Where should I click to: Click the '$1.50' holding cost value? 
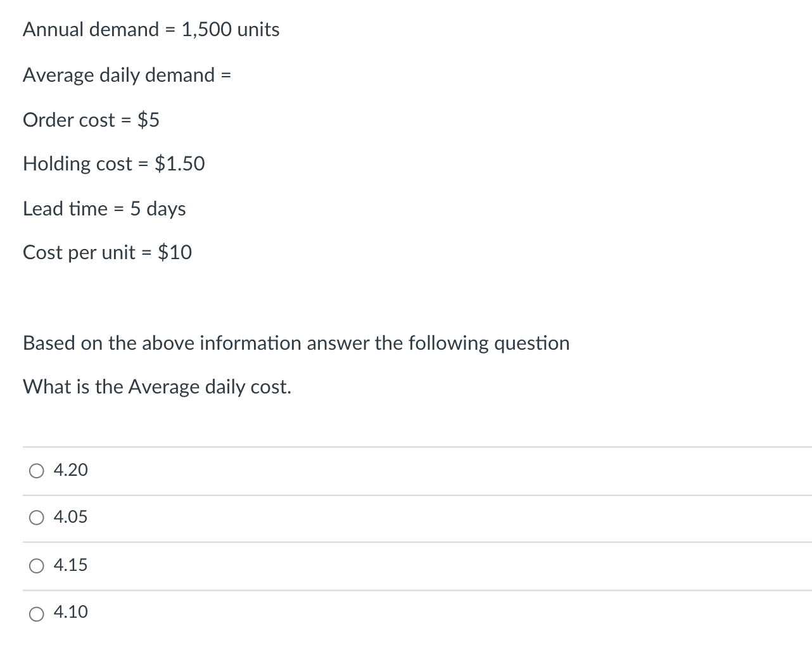click(x=180, y=163)
